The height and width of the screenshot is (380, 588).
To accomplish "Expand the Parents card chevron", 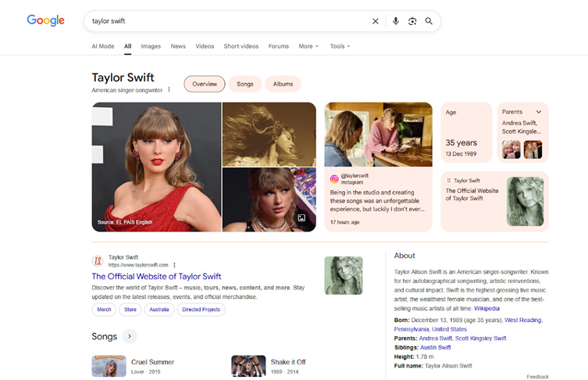I will click(538, 112).
